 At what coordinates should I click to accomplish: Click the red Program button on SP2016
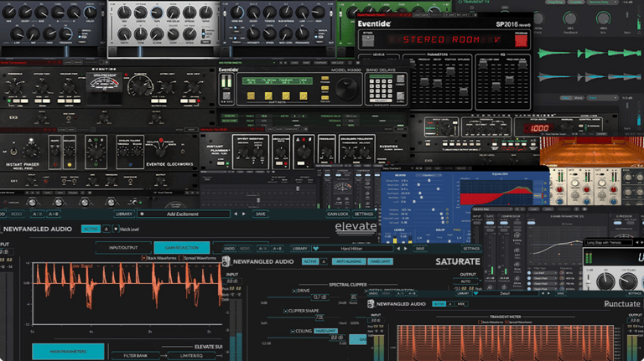[521, 40]
